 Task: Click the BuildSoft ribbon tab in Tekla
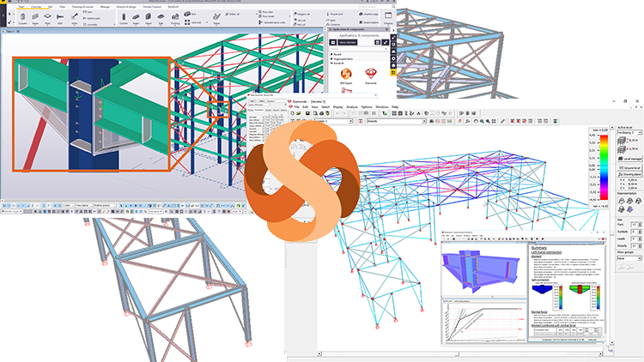pos(173,7)
